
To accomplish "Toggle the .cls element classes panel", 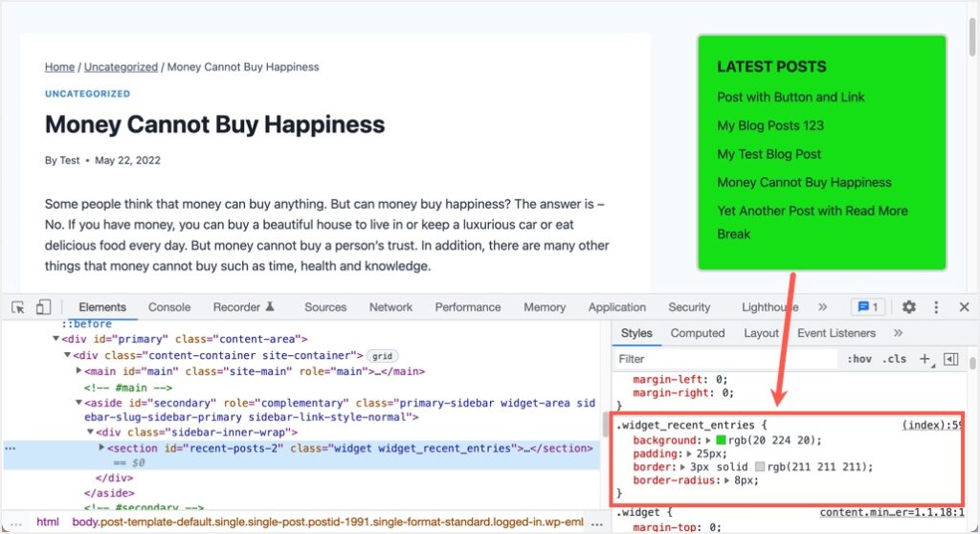I will click(x=895, y=359).
